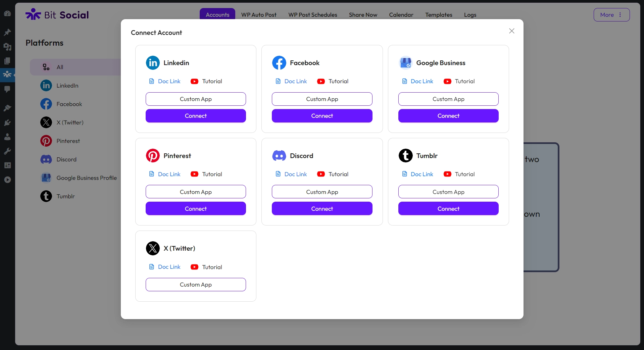Screen dimensions: 644x350
Task: Expand the More options menu
Action: click(x=611, y=15)
